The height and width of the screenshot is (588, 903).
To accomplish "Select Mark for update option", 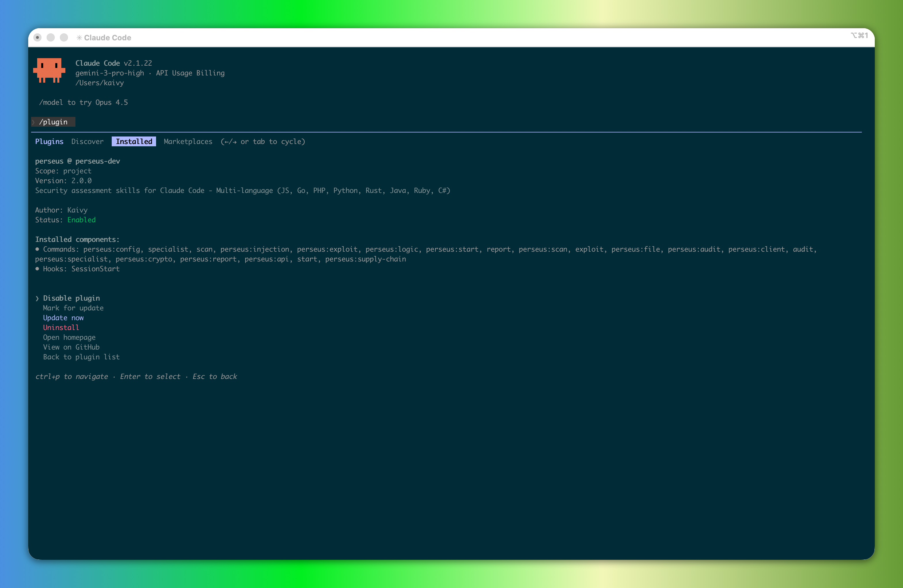I will pyautogui.click(x=73, y=308).
